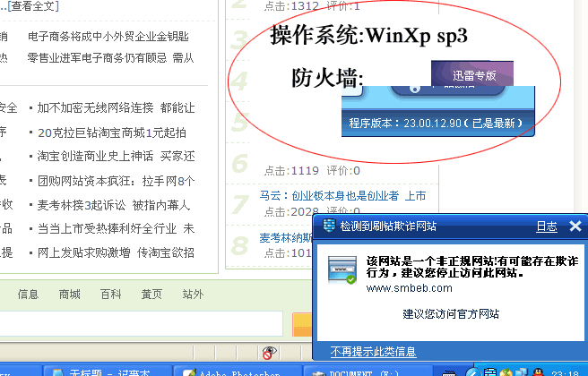Screen dimensions: 588x376
Task: Switch to the 站外 search tab
Action: (193, 295)
